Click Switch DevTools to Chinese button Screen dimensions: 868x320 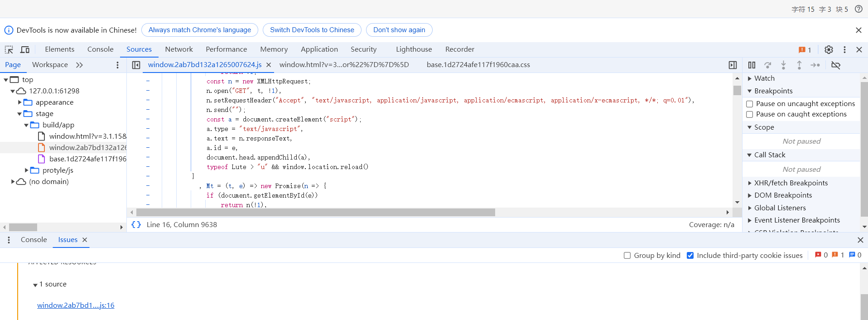pyautogui.click(x=312, y=30)
